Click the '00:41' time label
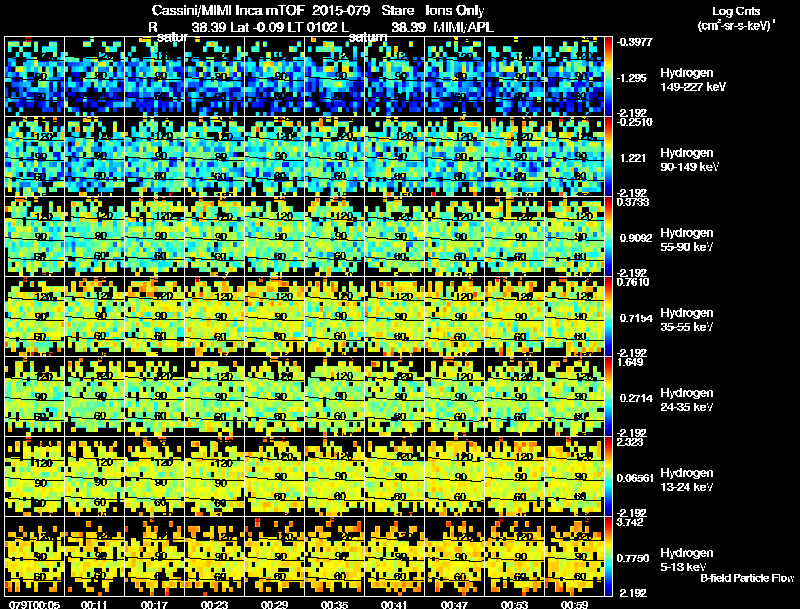 coord(394,605)
